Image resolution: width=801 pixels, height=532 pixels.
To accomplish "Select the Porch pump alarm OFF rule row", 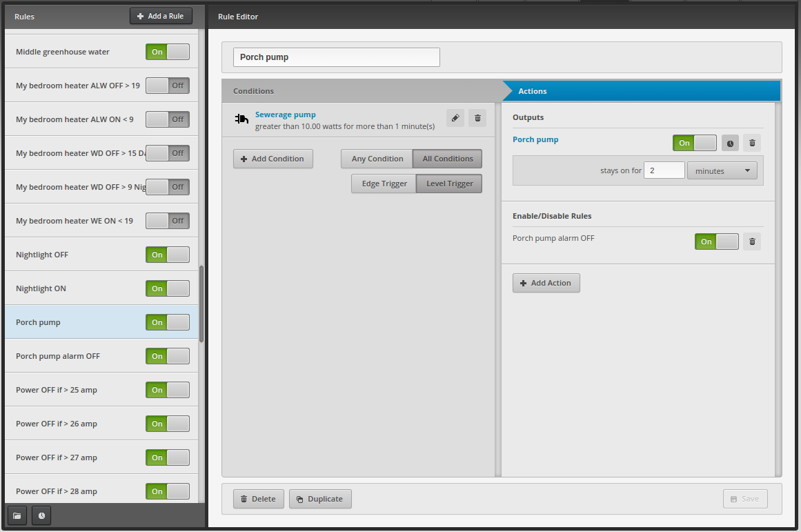I will [101, 355].
